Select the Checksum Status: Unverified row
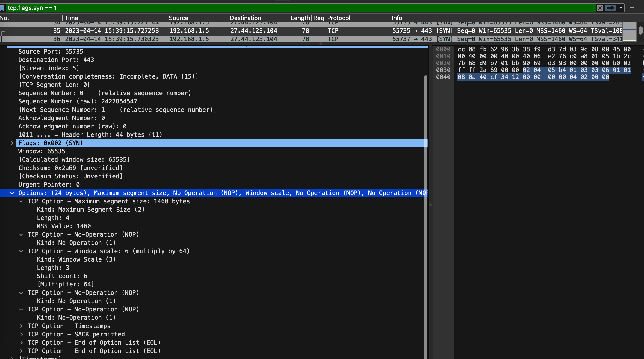644x359 pixels. tap(70, 176)
